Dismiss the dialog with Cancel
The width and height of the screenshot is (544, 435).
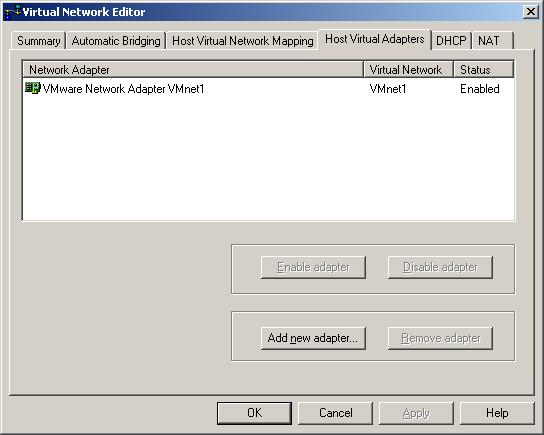pyautogui.click(x=335, y=413)
